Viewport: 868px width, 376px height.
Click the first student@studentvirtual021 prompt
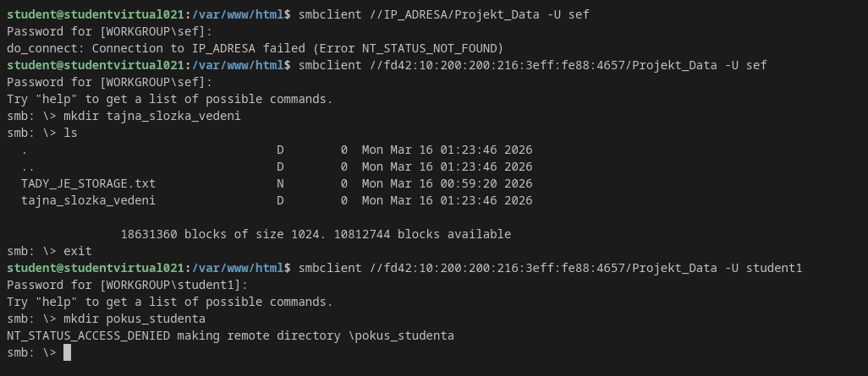click(96, 14)
